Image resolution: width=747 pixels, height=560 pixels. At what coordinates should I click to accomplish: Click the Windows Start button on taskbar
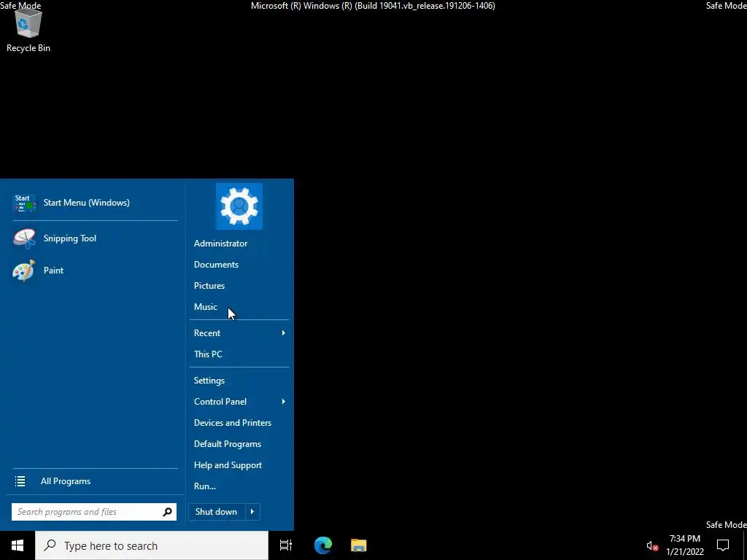[18, 545]
